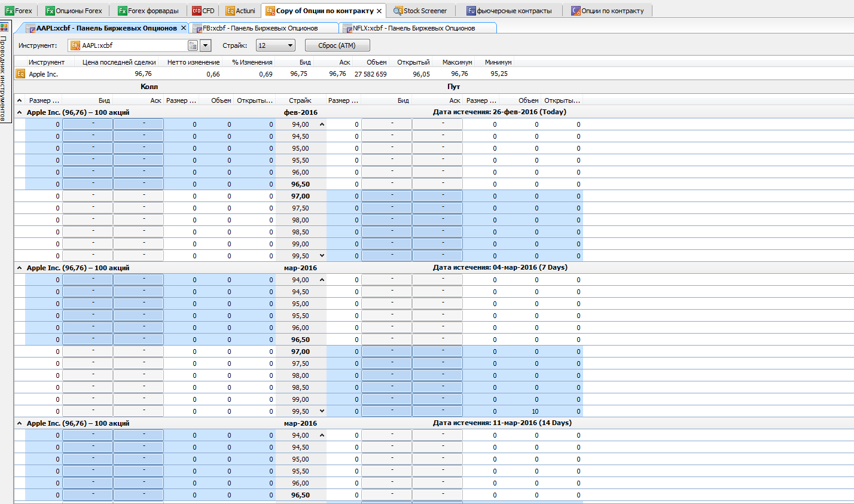Click the Страйк column header
This screenshot has width=854, height=504.
tap(300, 100)
